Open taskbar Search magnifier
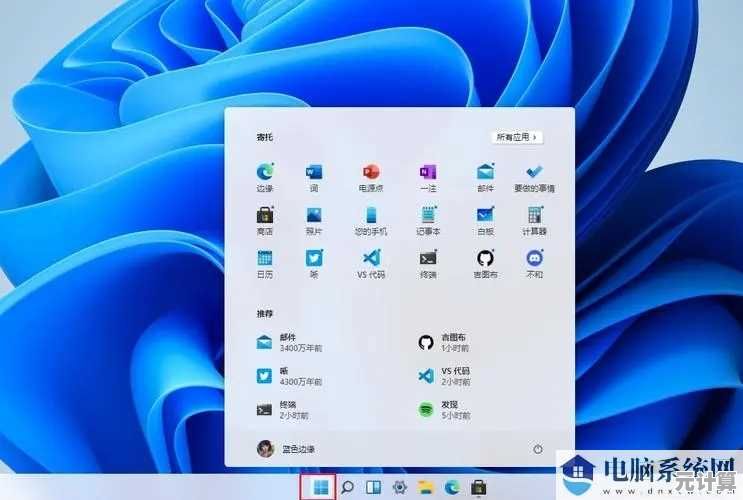This screenshot has width=743, height=500. 347,487
